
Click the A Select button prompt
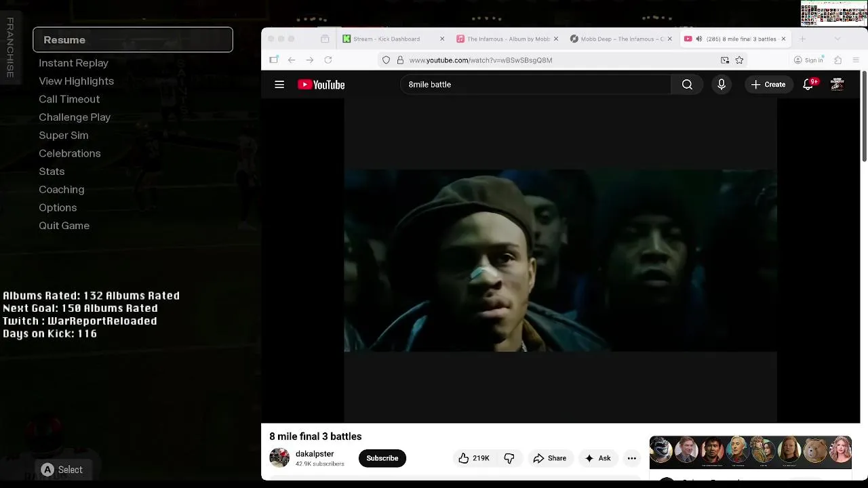point(61,470)
